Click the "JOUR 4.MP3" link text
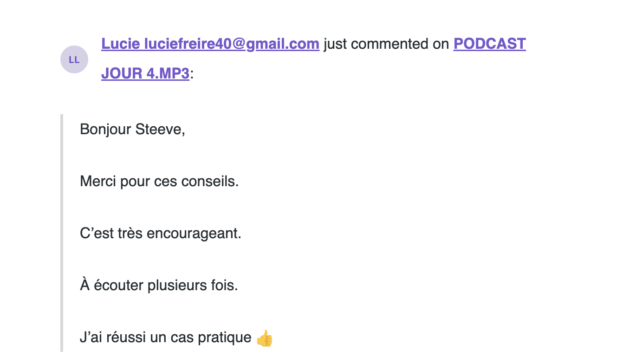This screenshot has width=636, height=364. [145, 73]
